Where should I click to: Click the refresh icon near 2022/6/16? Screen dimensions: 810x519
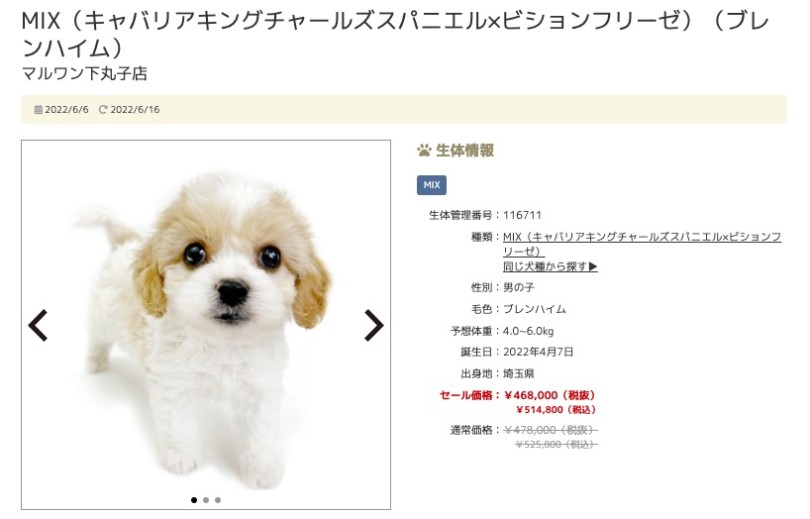point(103,109)
